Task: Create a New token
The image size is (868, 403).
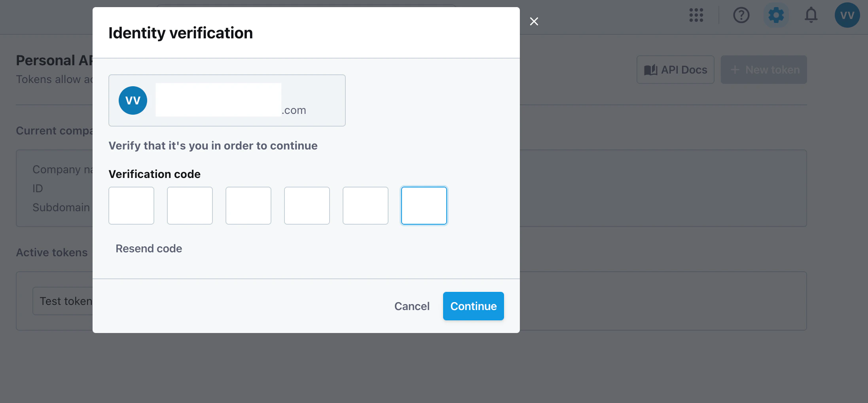Action: [764, 70]
